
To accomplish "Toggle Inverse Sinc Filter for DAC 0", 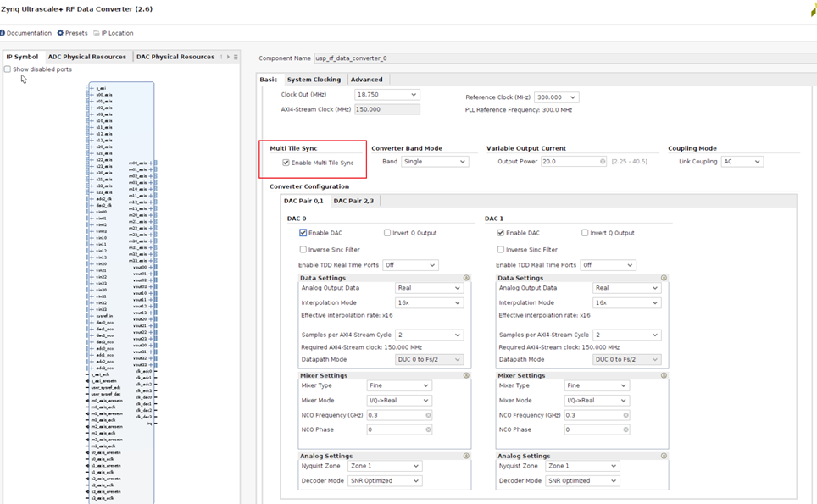I will pos(302,248).
